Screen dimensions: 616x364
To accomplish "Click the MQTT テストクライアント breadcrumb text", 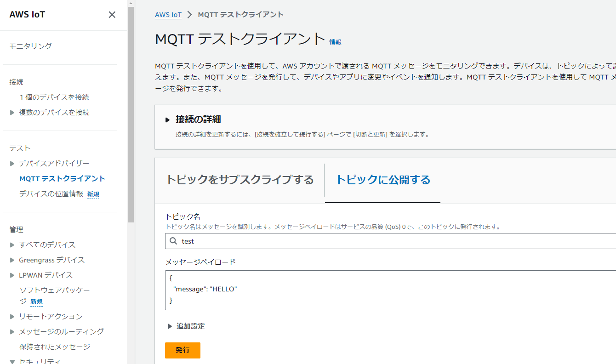I will (x=240, y=15).
